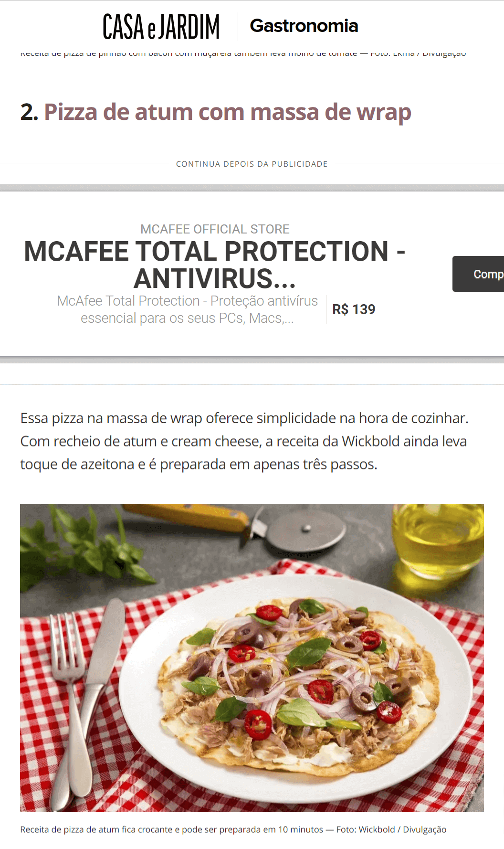Click the Continua depois da publicidade label
This screenshot has height=849, width=504.
(252, 164)
